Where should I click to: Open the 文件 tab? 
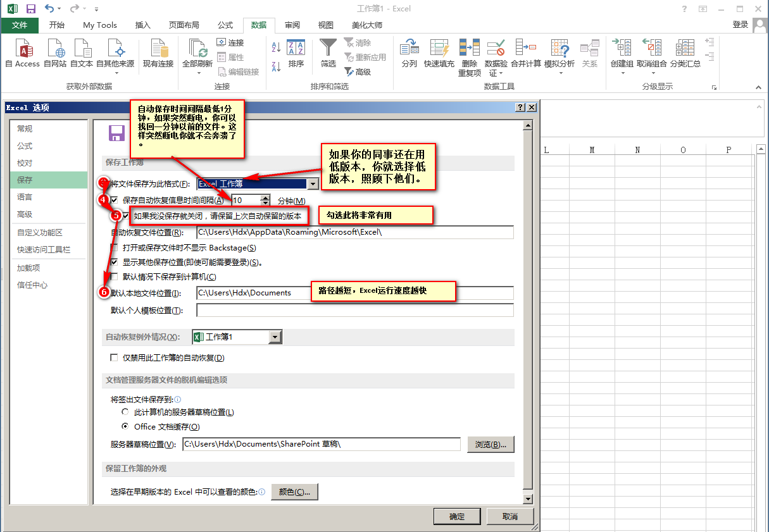pos(20,25)
